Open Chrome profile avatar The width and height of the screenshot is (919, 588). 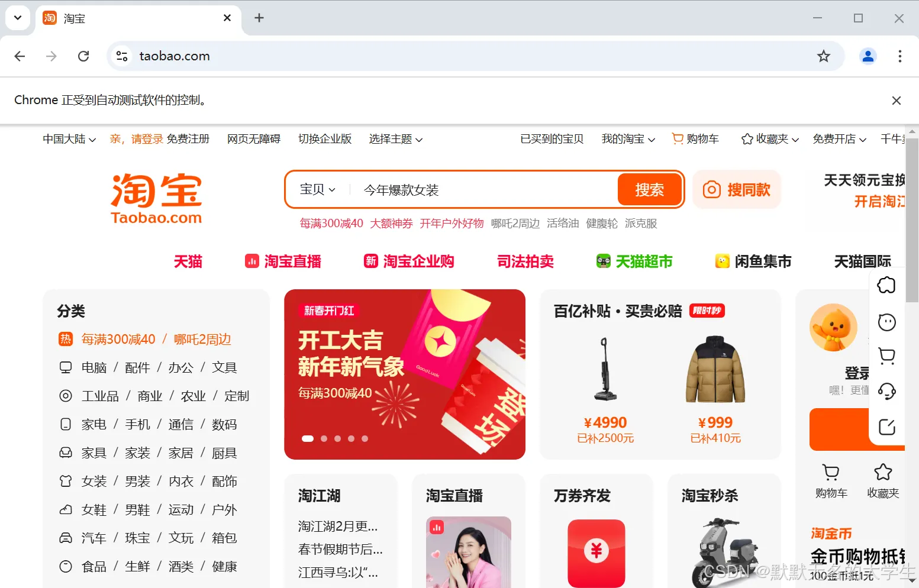pyautogui.click(x=868, y=56)
